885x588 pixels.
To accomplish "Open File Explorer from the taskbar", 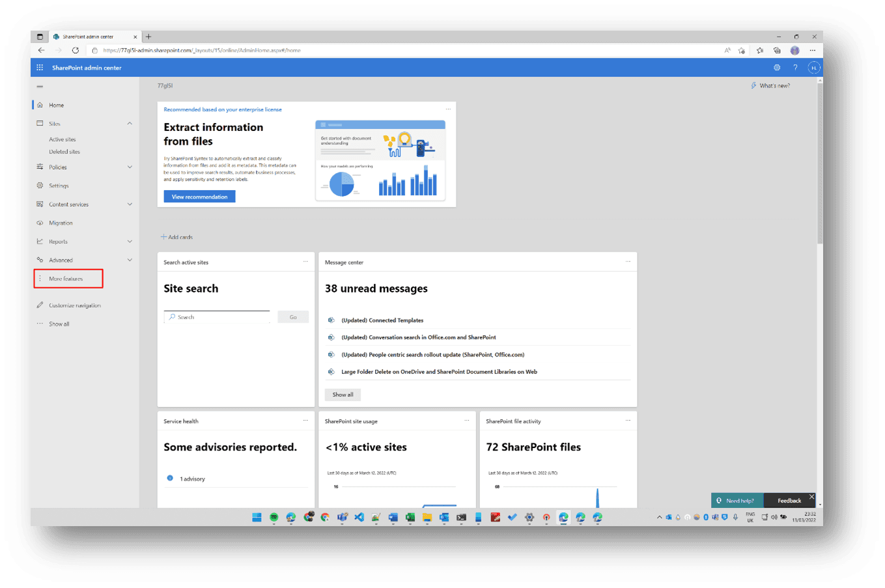I will pyautogui.click(x=427, y=517).
